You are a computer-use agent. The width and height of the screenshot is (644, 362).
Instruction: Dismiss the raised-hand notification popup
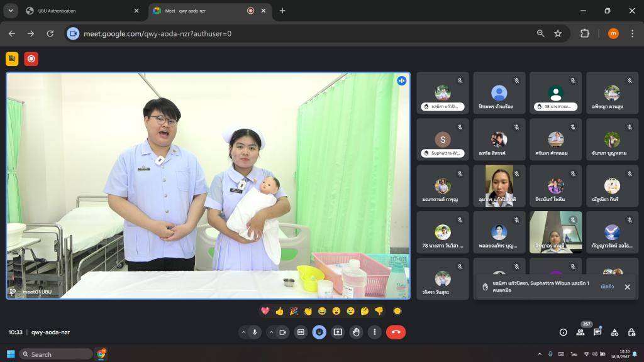pos(627,287)
